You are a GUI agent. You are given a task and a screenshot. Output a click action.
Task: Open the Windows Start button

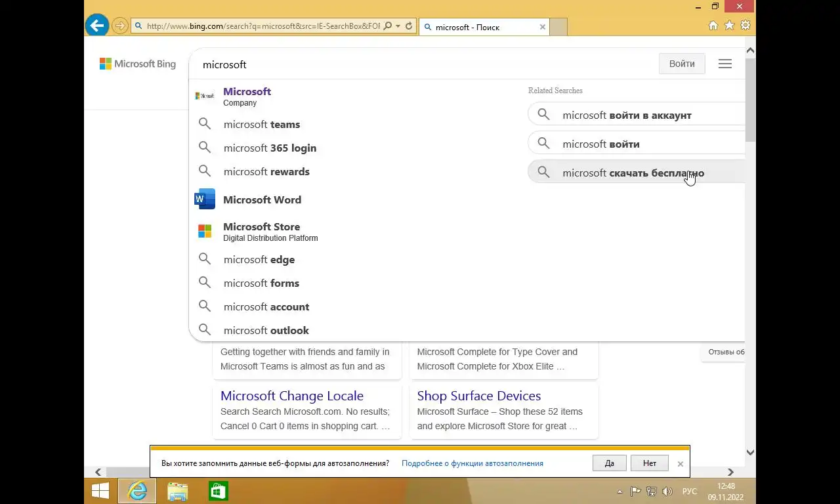100,491
